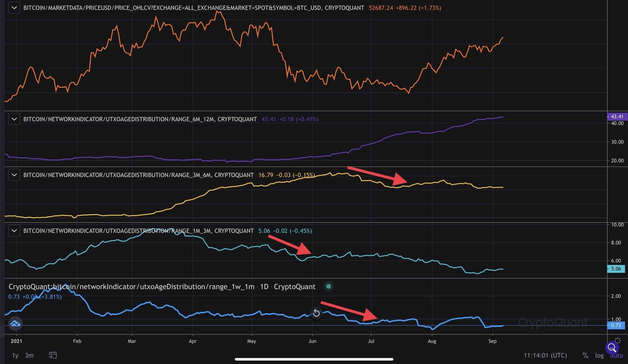Open the TradingView logo icon
This screenshot has height=364, width=628.
[15, 323]
